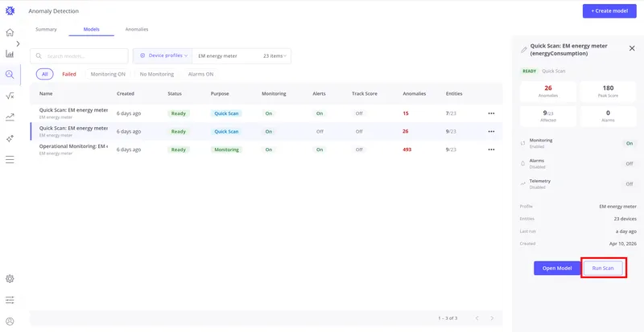Click the Monitoring sync icon in panel
This screenshot has width=644, height=332.
(x=522, y=143)
